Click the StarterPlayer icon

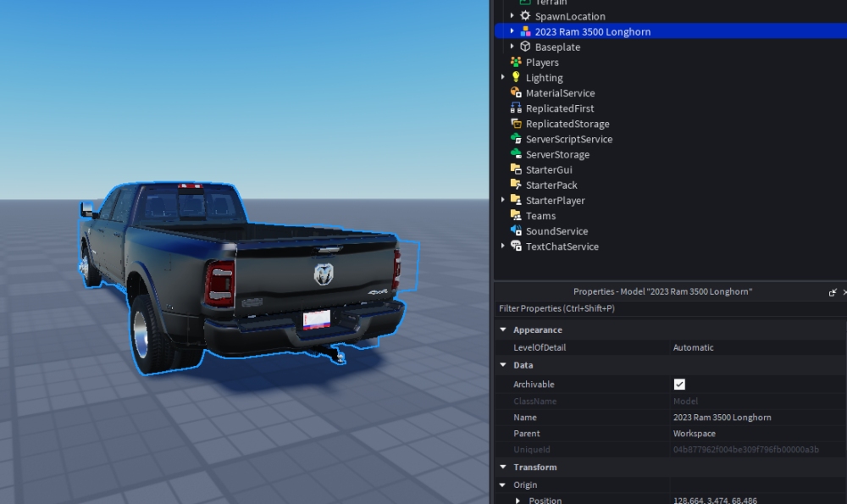coord(516,200)
